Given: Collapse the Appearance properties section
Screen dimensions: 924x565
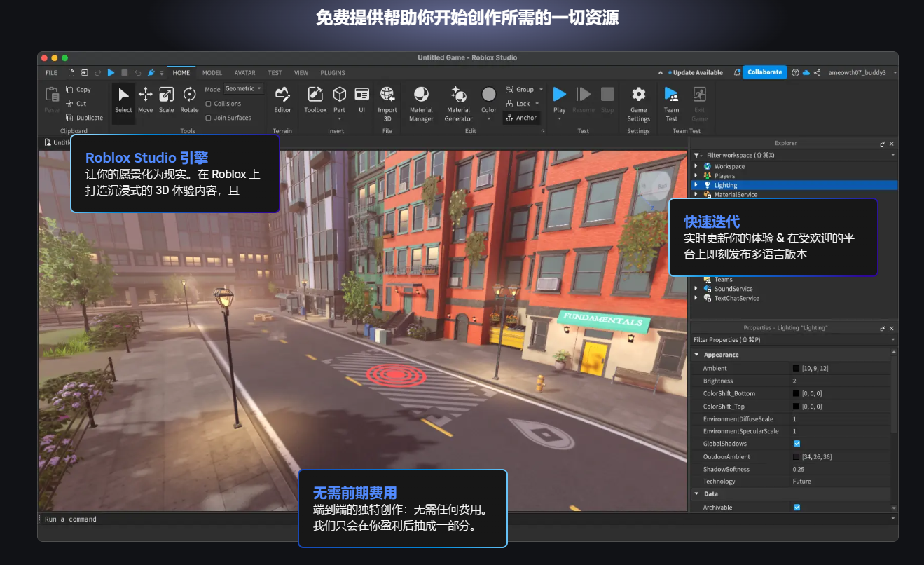Looking at the screenshot, I should coord(696,355).
